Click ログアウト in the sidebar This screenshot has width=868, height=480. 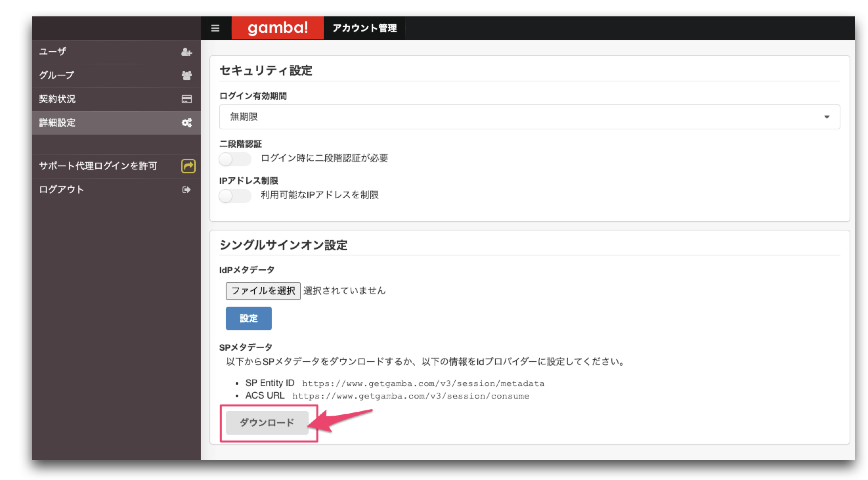coord(116,190)
